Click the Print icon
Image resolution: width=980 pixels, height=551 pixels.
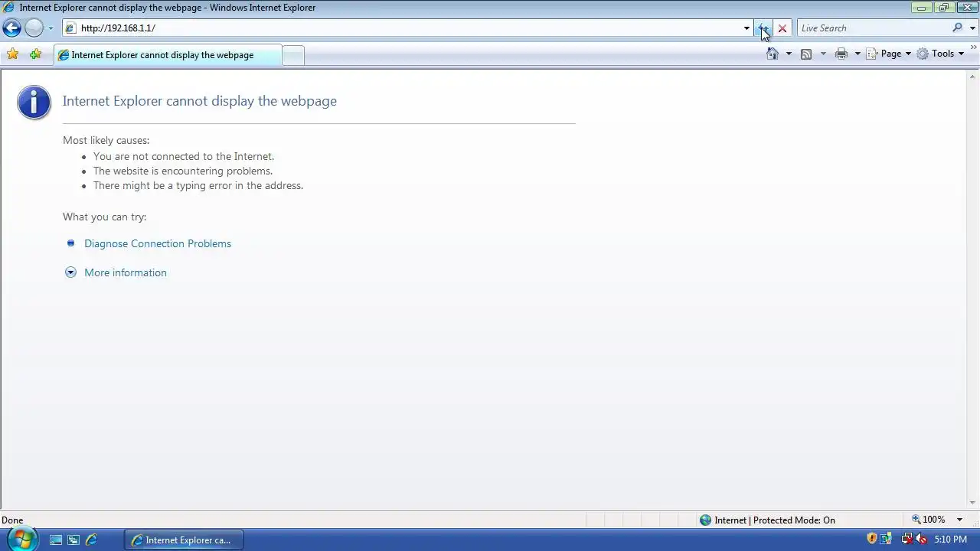[841, 54]
